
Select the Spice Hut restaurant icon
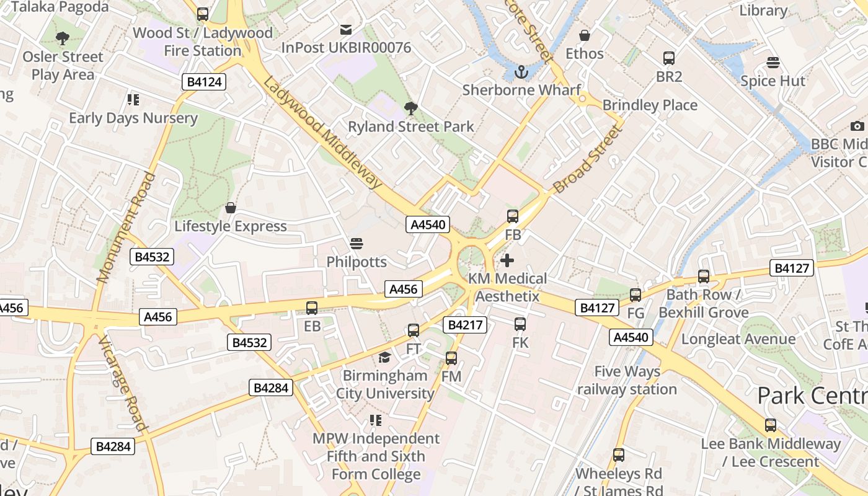coord(773,63)
